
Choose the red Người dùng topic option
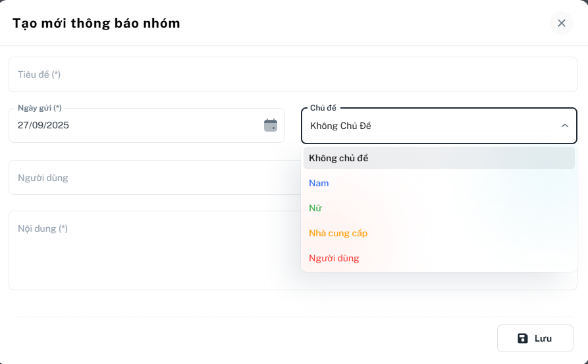click(x=334, y=258)
